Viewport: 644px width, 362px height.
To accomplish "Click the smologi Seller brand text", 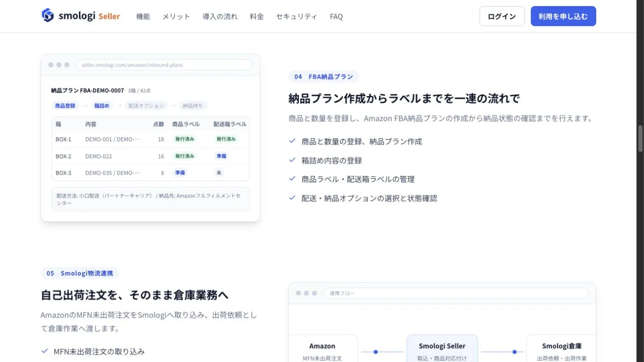I will tap(89, 16).
